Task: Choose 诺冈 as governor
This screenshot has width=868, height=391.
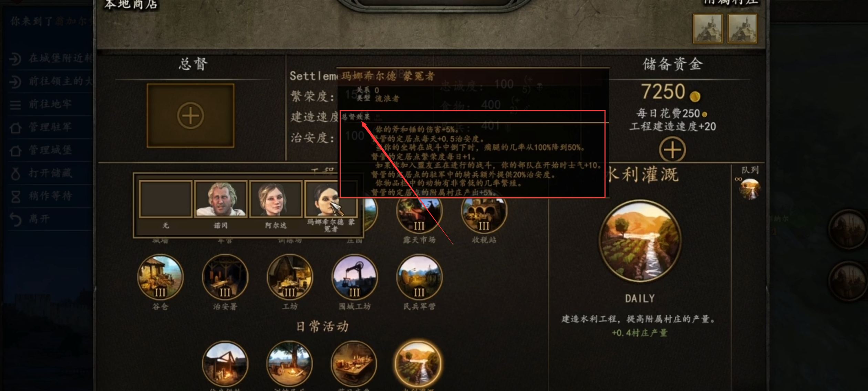Action: coord(220,199)
